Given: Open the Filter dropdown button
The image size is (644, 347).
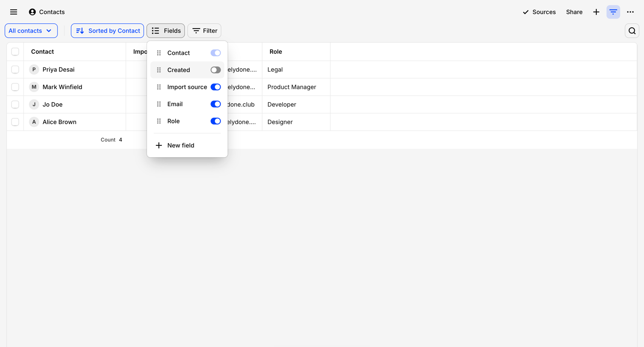Looking at the screenshot, I should (x=204, y=31).
